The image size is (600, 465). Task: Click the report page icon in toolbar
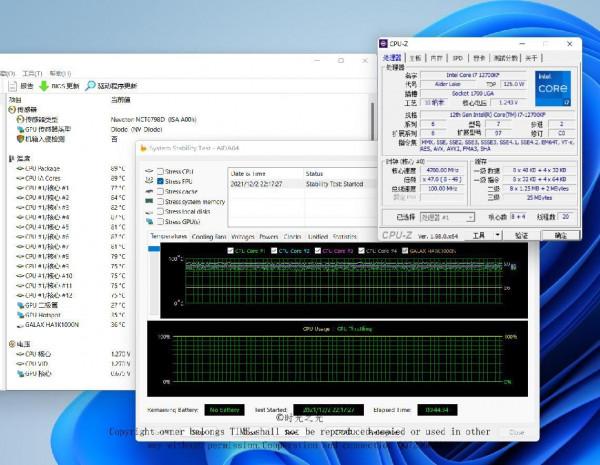coord(12,86)
